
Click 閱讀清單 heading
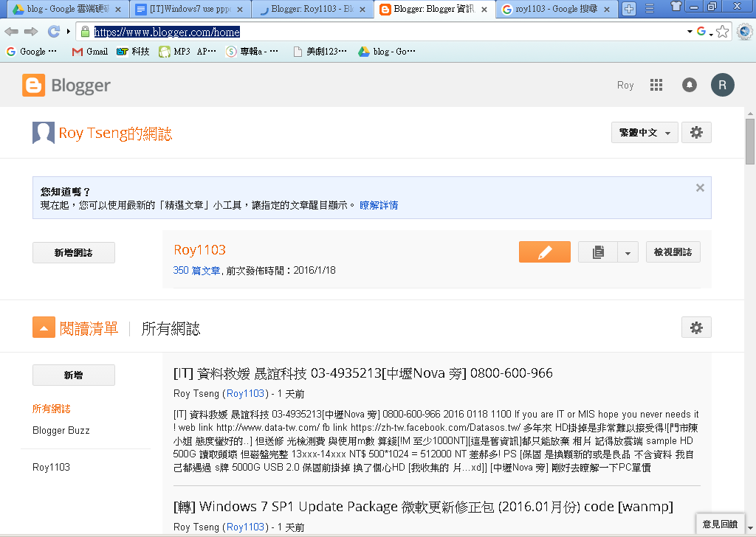click(x=89, y=328)
